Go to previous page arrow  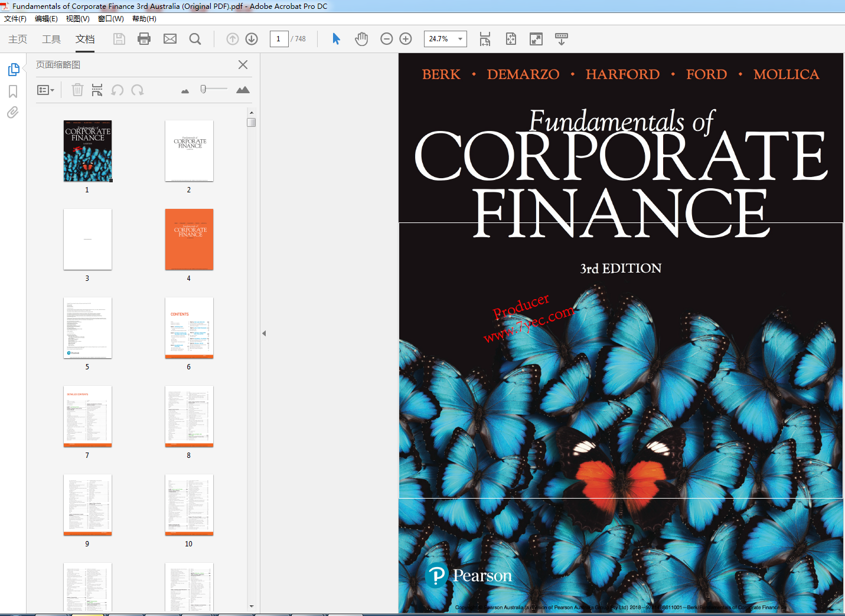coord(233,39)
